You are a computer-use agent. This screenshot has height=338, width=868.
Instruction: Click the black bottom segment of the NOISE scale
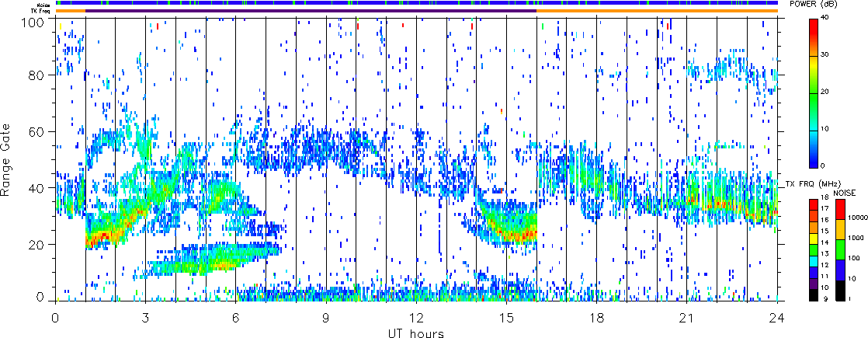[x=839, y=291]
